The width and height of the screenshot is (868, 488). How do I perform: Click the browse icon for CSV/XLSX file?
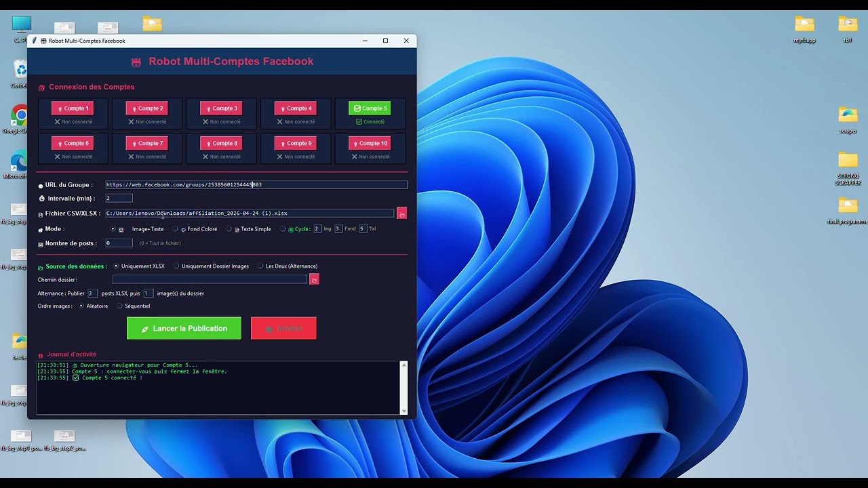[x=401, y=213]
